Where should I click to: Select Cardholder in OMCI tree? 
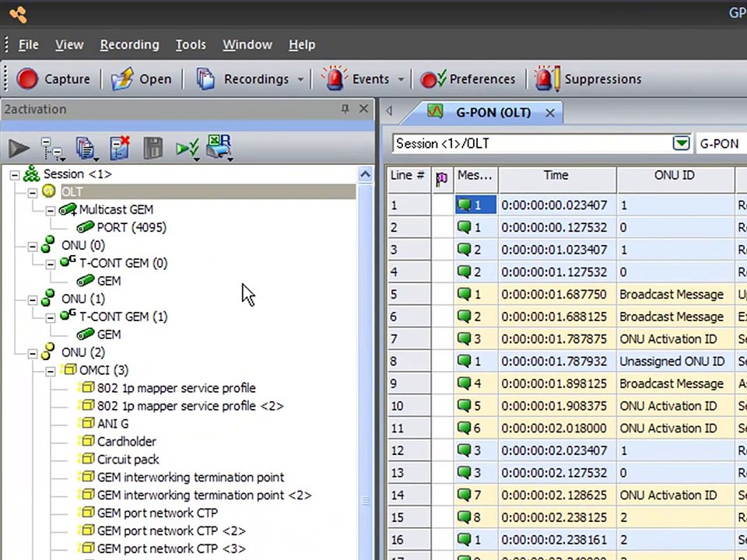pos(126,442)
